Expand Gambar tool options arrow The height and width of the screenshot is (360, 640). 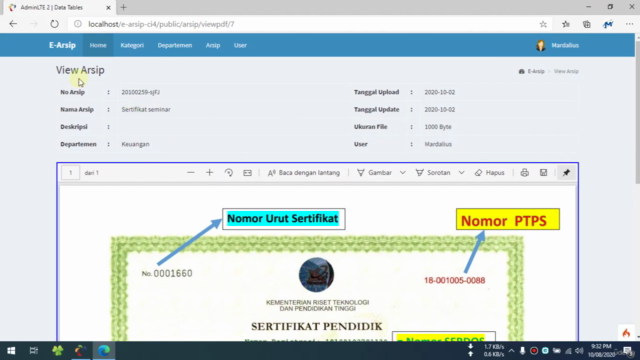[402, 173]
